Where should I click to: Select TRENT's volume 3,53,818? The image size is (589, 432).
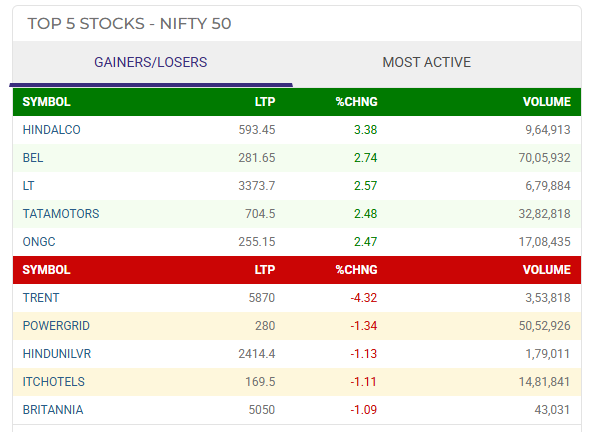point(548,298)
